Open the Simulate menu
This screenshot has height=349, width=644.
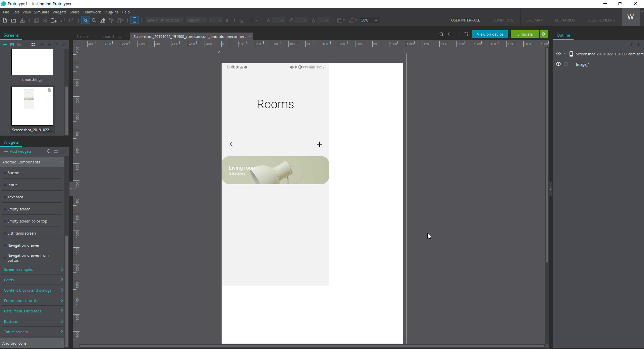[x=42, y=12]
